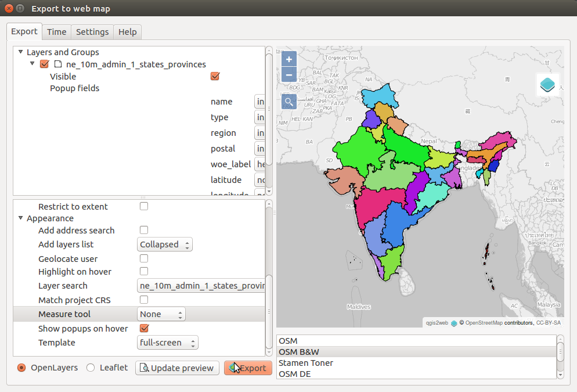Image resolution: width=577 pixels, height=392 pixels.
Task: Zoom in on the map preview
Action: coord(288,59)
